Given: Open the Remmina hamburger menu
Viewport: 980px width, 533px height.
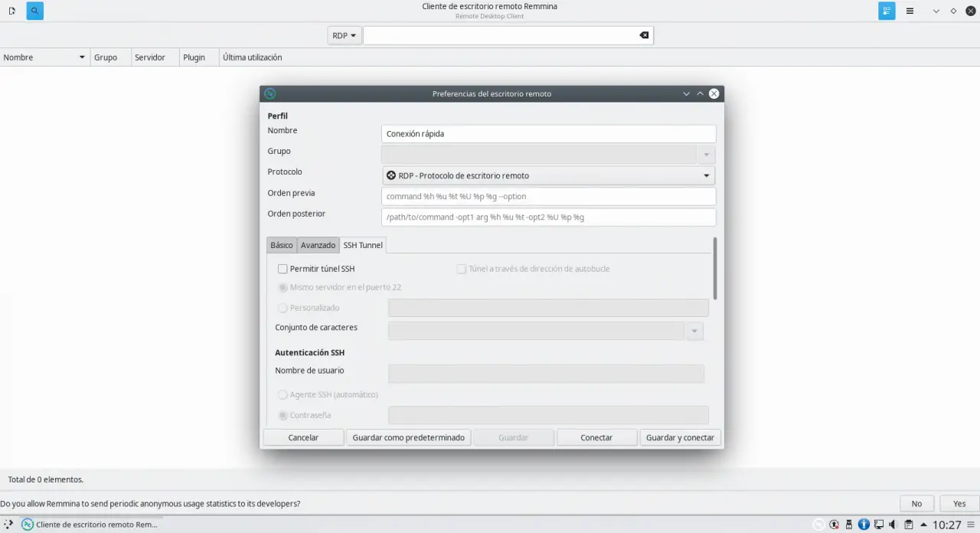Looking at the screenshot, I should [x=910, y=11].
